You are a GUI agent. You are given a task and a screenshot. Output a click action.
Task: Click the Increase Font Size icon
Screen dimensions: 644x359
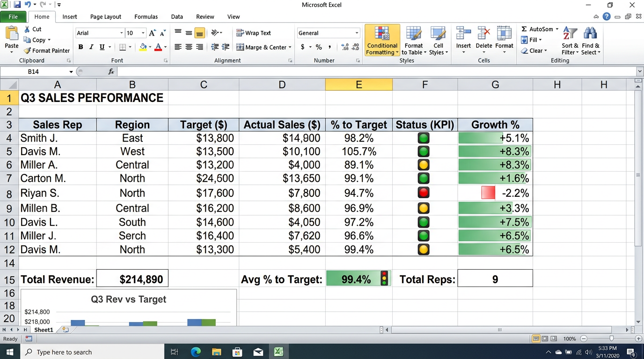click(152, 33)
